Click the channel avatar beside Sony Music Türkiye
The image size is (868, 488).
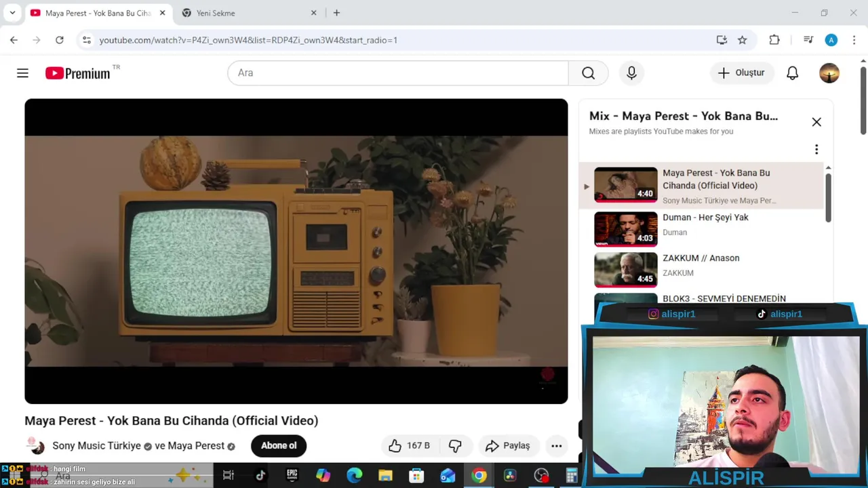(36, 445)
